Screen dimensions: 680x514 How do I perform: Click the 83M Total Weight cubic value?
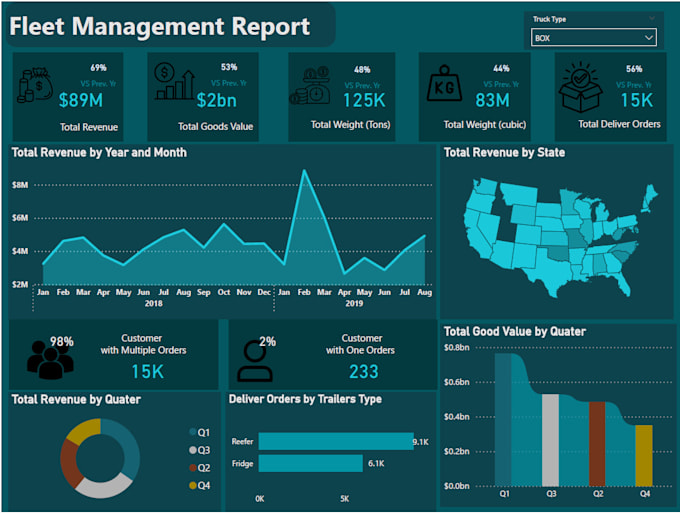492,101
